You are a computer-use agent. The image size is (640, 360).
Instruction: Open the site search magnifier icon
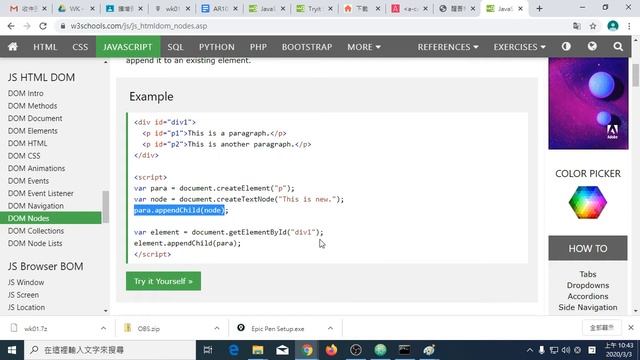(x=618, y=47)
